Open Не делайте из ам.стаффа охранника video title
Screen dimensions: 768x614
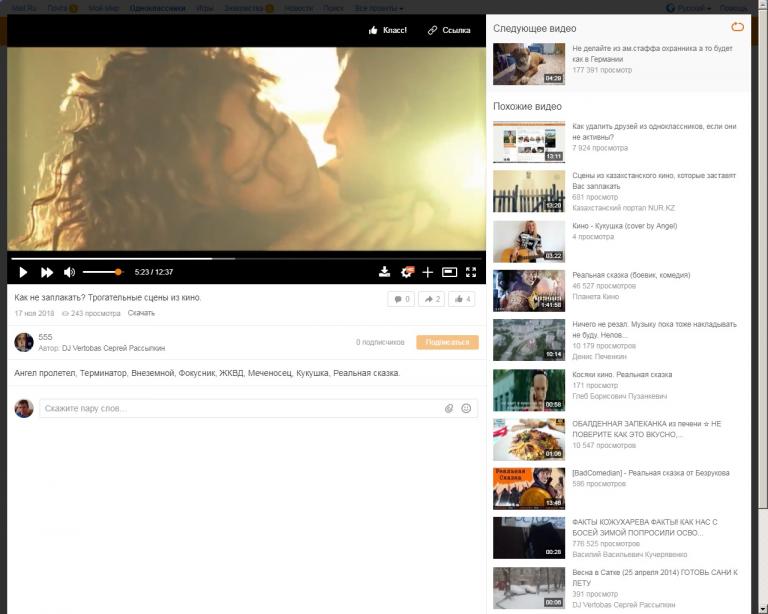coord(652,54)
